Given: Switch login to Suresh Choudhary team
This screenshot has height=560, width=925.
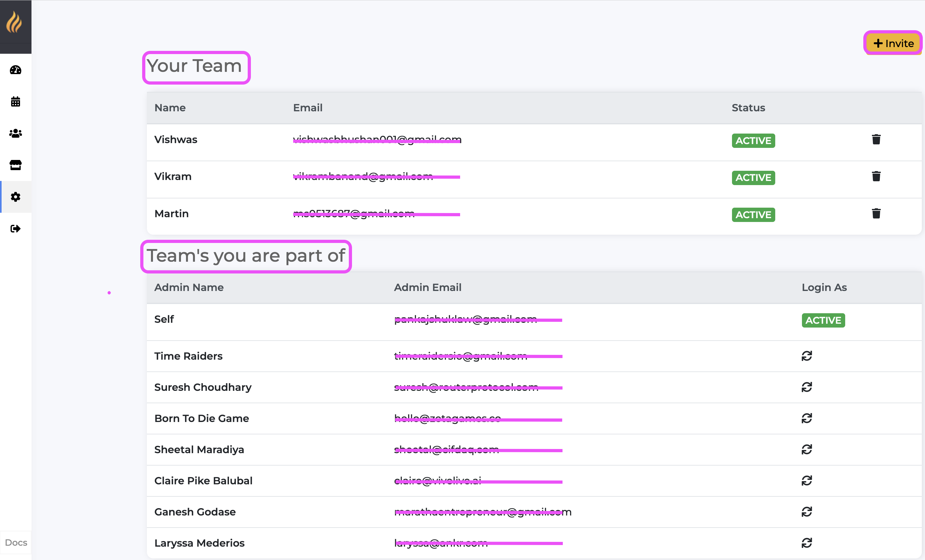Looking at the screenshot, I should pos(806,387).
